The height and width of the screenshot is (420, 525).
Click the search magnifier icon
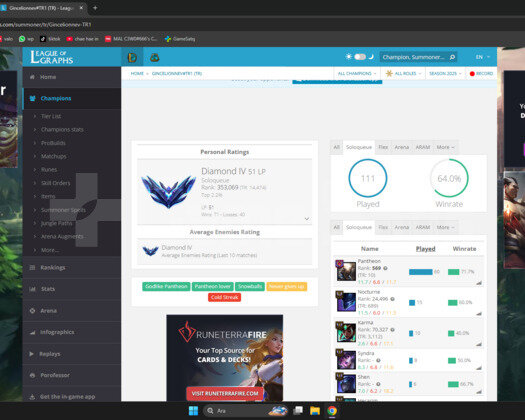452,57
